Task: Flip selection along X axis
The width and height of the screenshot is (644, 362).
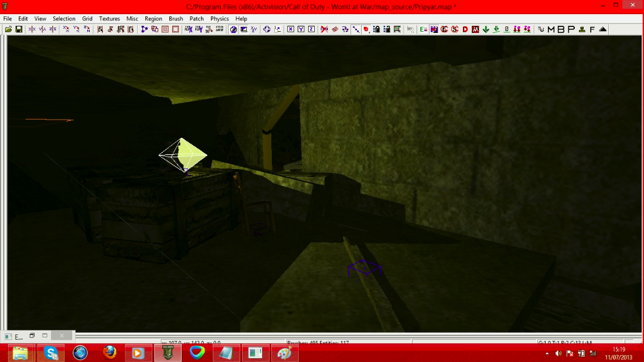Action: pyautogui.click(x=32, y=29)
